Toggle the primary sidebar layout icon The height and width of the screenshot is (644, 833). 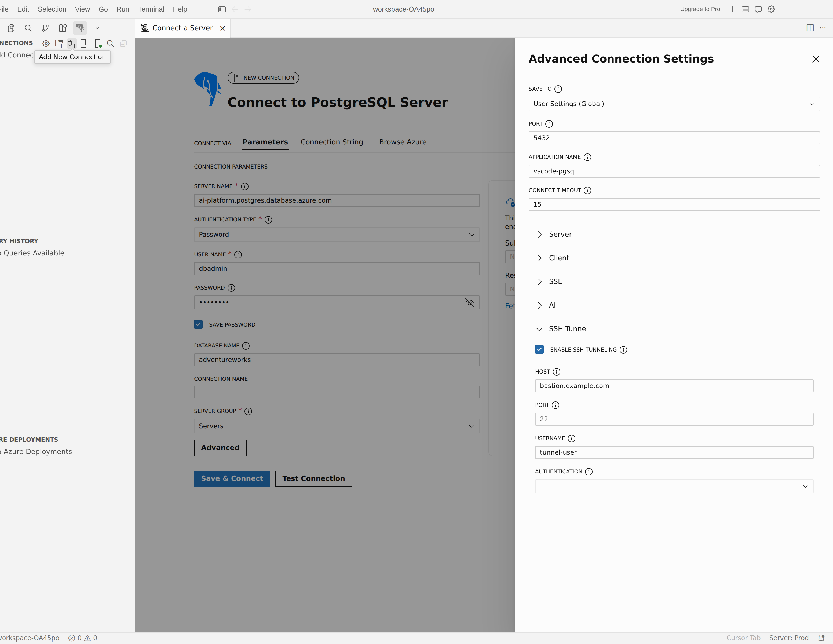[222, 9]
